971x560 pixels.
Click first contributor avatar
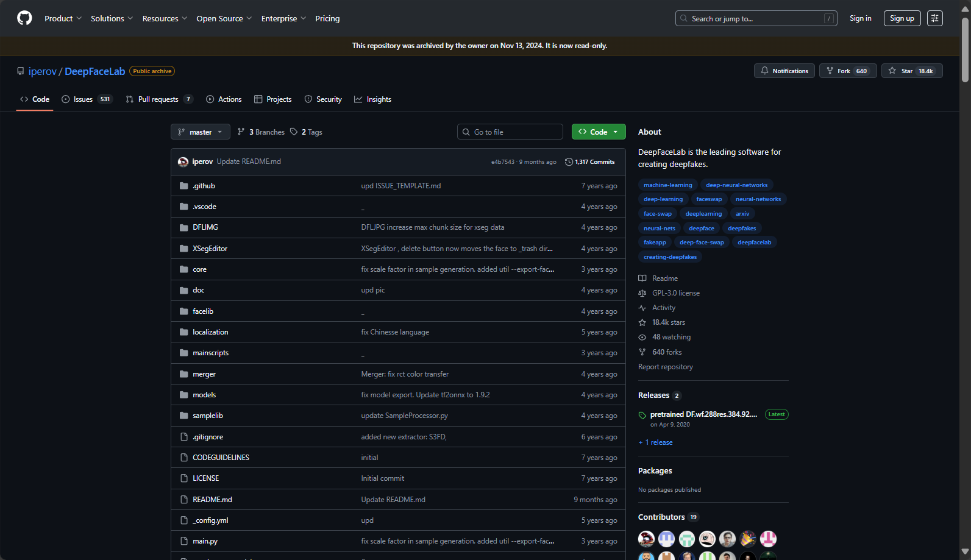[x=647, y=539]
